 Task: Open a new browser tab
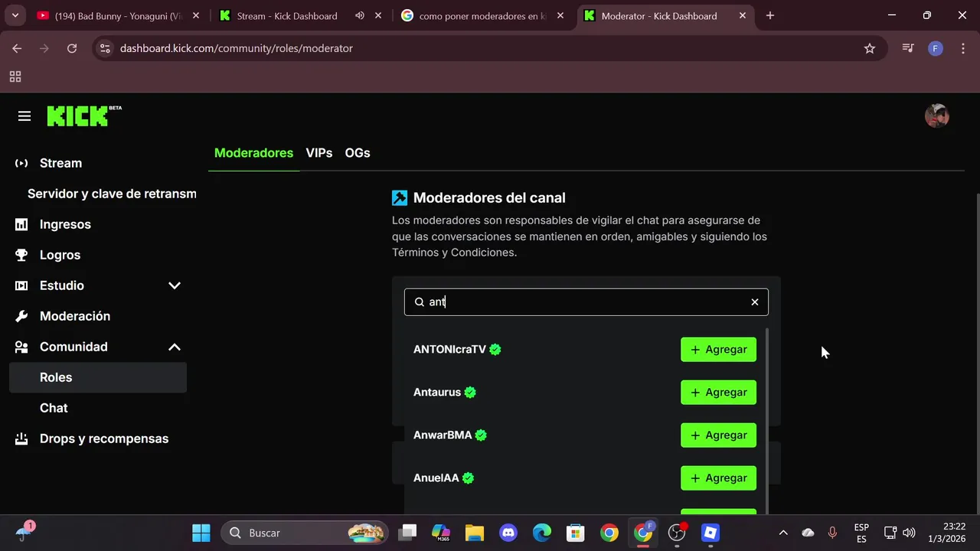click(x=770, y=15)
